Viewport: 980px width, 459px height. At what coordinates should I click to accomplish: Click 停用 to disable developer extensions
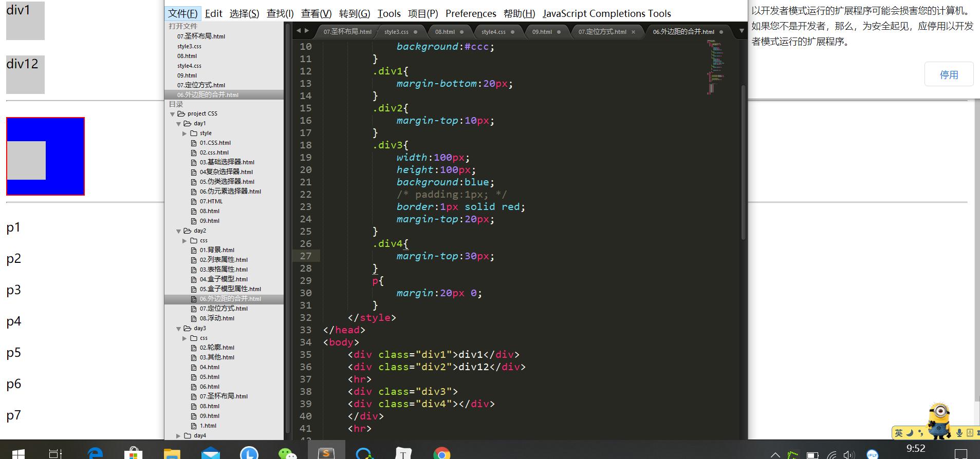(949, 74)
